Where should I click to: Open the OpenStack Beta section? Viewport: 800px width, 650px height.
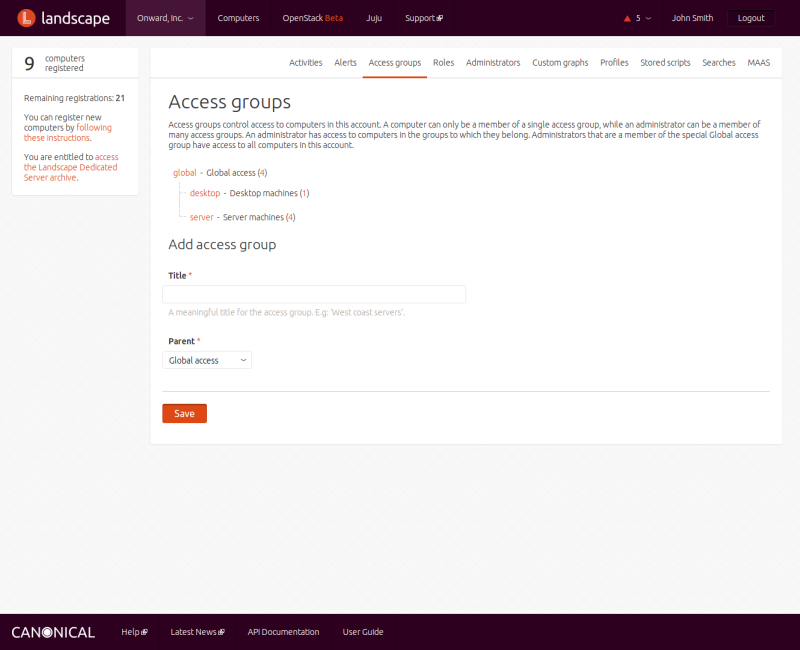312,18
